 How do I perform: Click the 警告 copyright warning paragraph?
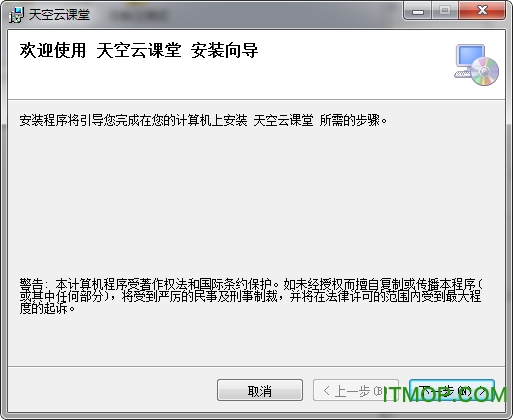[x=251, y=296]
